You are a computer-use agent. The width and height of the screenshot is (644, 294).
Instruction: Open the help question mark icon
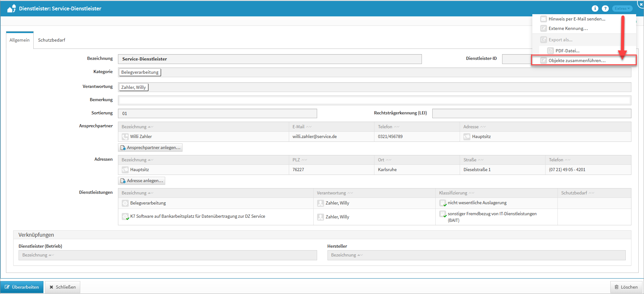(605, 9)
